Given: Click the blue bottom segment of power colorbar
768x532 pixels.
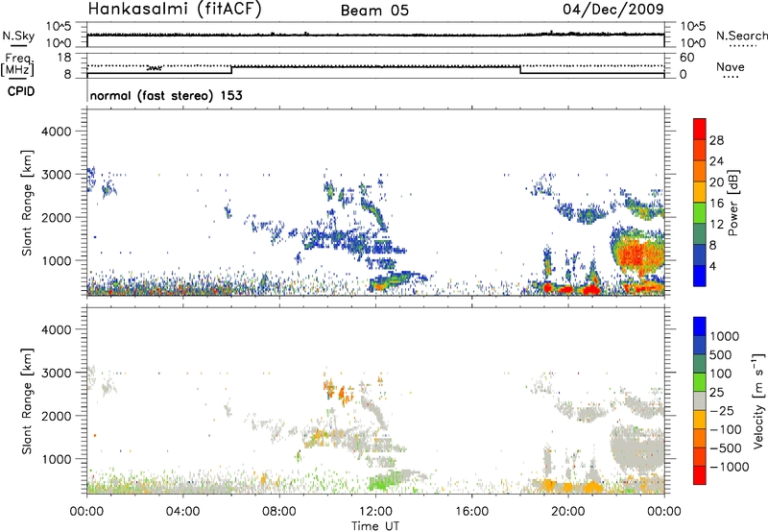Looking at the screenshot, I should click(700, 276).
